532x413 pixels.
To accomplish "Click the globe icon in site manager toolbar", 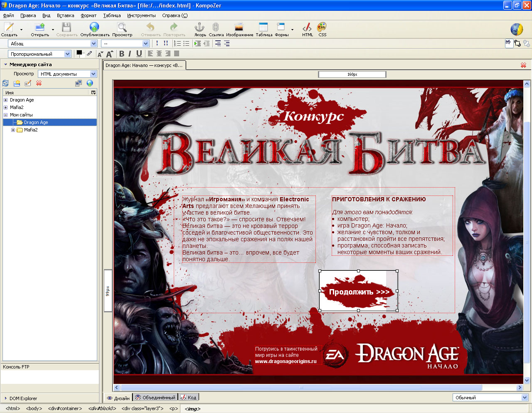I will (90, 83).
